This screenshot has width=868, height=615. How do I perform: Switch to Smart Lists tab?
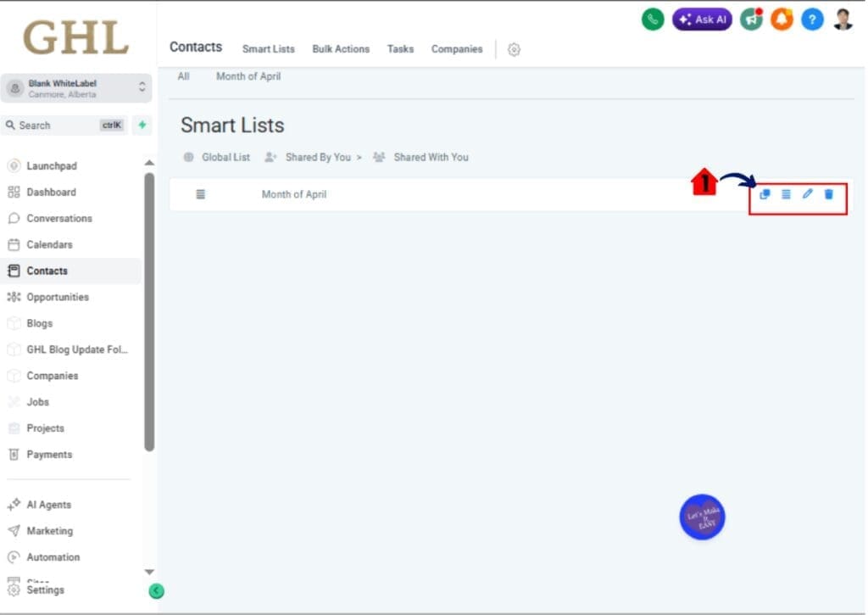click(269, 49)
